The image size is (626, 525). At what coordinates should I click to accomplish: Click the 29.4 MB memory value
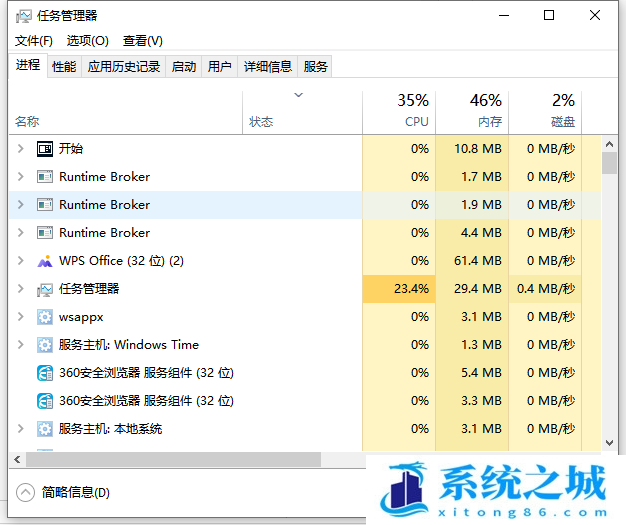[477, 289]
